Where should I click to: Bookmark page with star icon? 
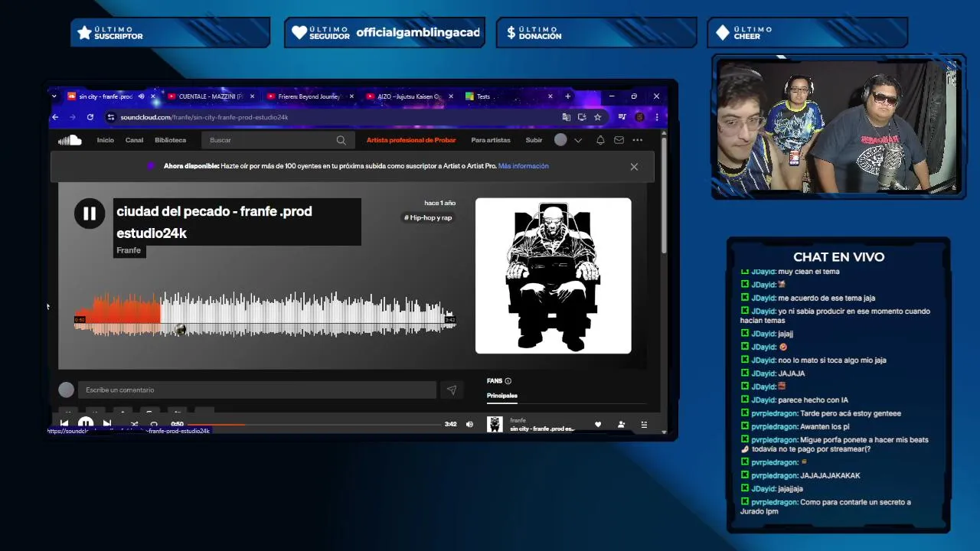coord(597,117)
